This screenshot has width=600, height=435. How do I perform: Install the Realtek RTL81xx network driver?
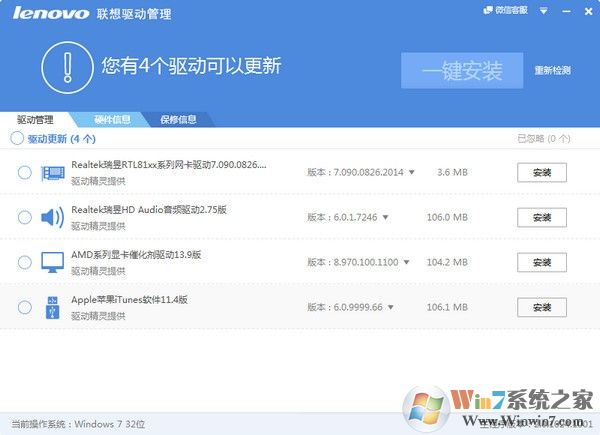[x=542, y=173]
